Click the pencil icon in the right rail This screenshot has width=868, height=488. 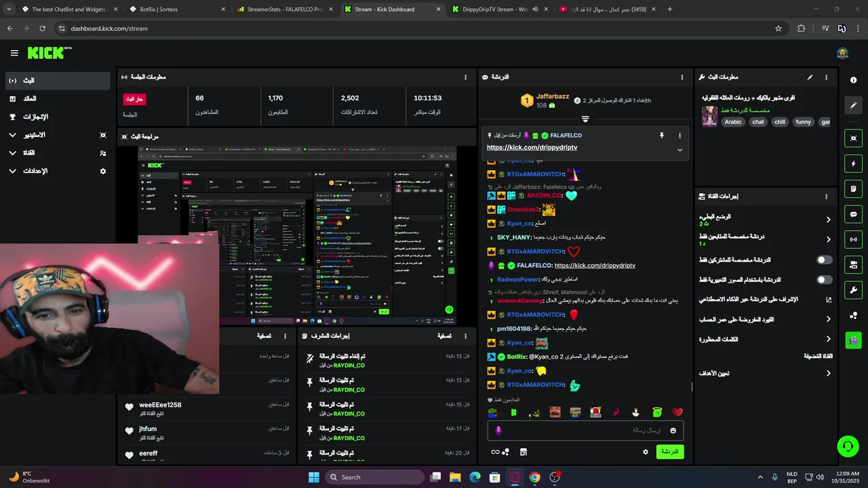click(x=853, y=105)
